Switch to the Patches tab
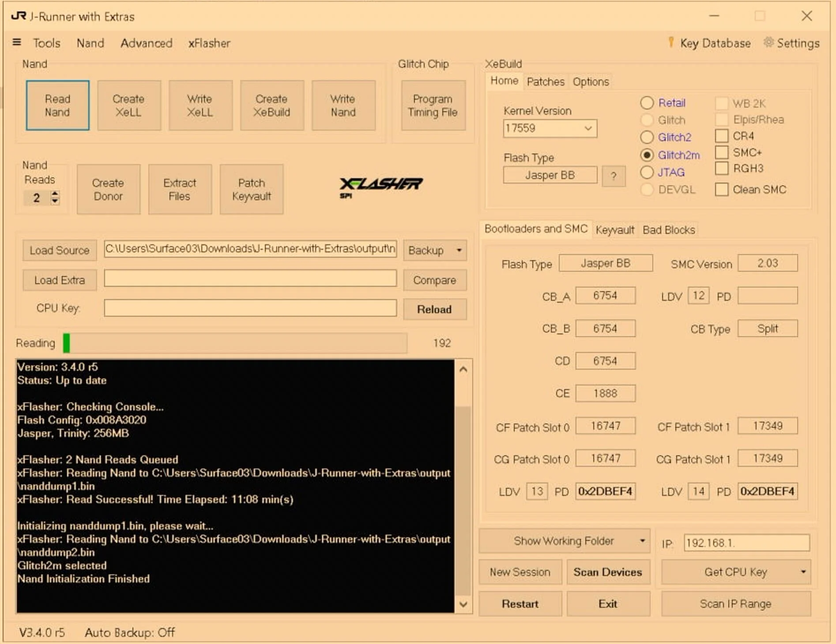836x644 pixels. (x=546, y=82)
